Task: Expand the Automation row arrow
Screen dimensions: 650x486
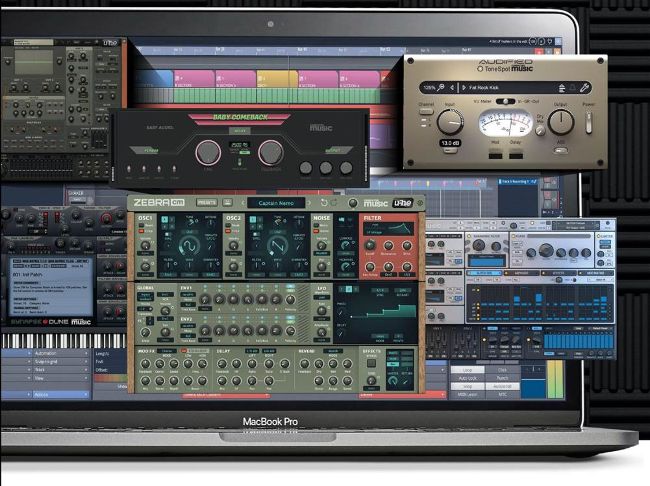Action: (x=86, y=353)
